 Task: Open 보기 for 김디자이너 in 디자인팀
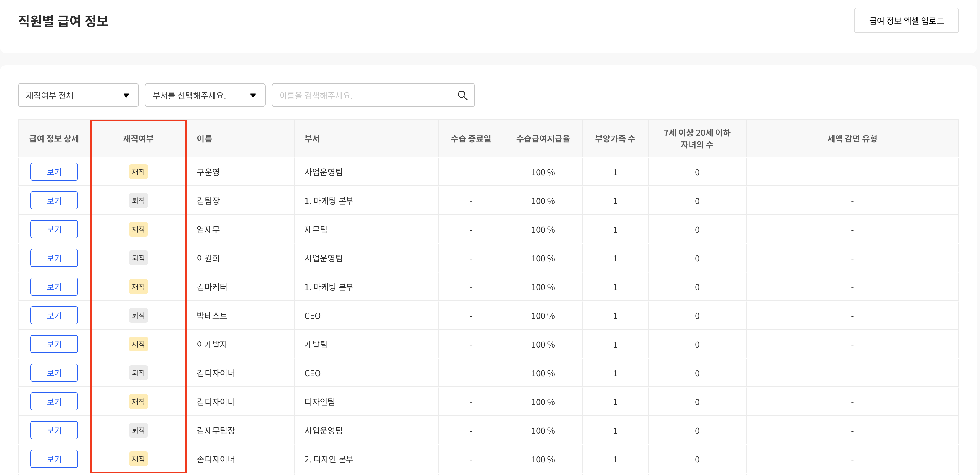[x=54, y=402]
